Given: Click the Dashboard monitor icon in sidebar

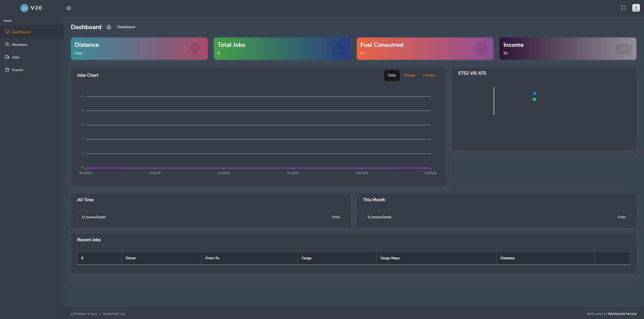Looking at the screenshot, I should [7, 32].
